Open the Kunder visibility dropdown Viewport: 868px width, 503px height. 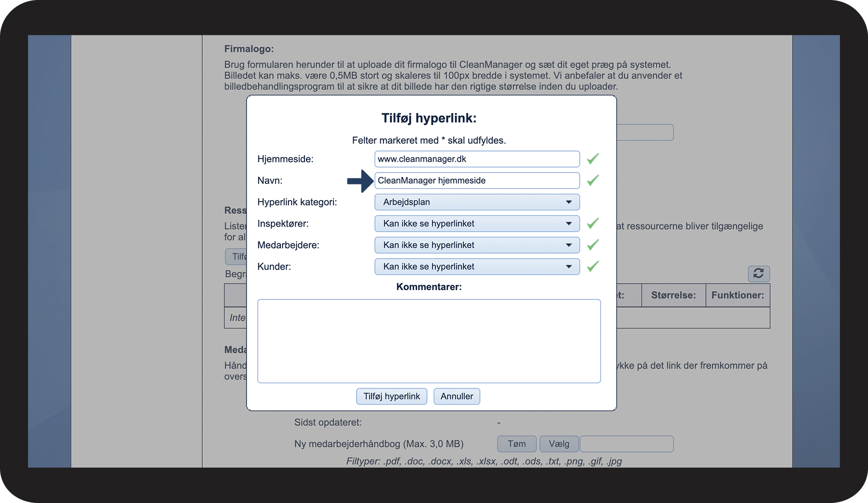[x=477, y=266]
